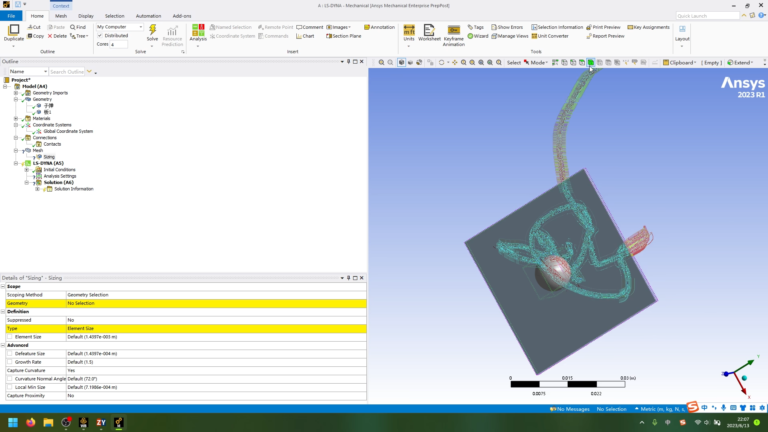768x432 pixels.
Task: Open the Tree dropdown
Action: click(x=79, y=36)
